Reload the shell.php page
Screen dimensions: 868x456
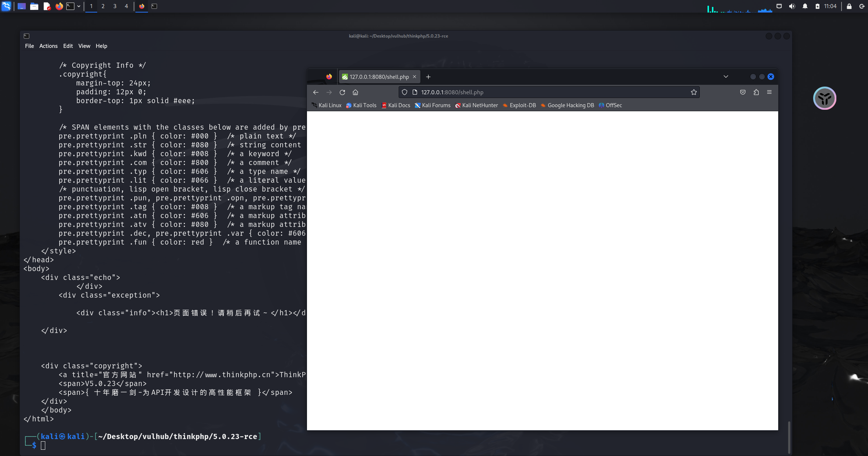click(342, 92)
